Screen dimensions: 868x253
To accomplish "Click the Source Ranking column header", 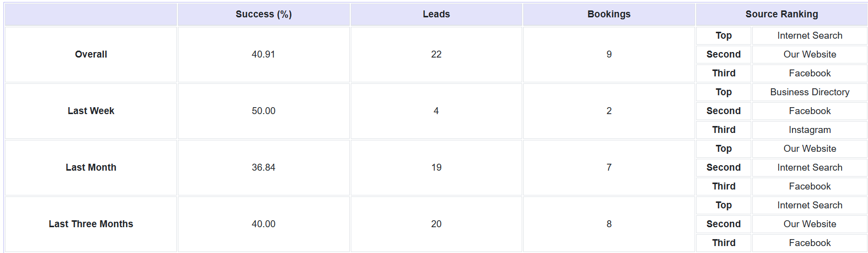I will click(782, 14).
